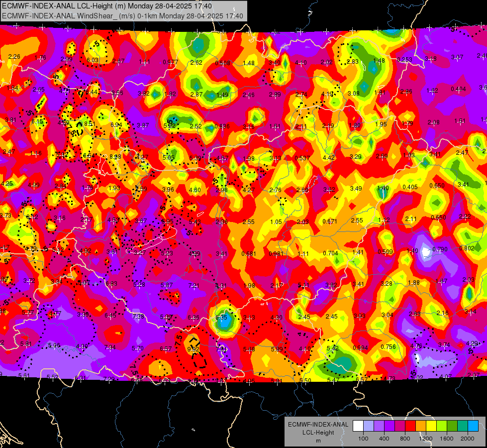Click the wind shear value 0.509
The image size is (487, 448).
pyautogui.click(x=385, y=251)
